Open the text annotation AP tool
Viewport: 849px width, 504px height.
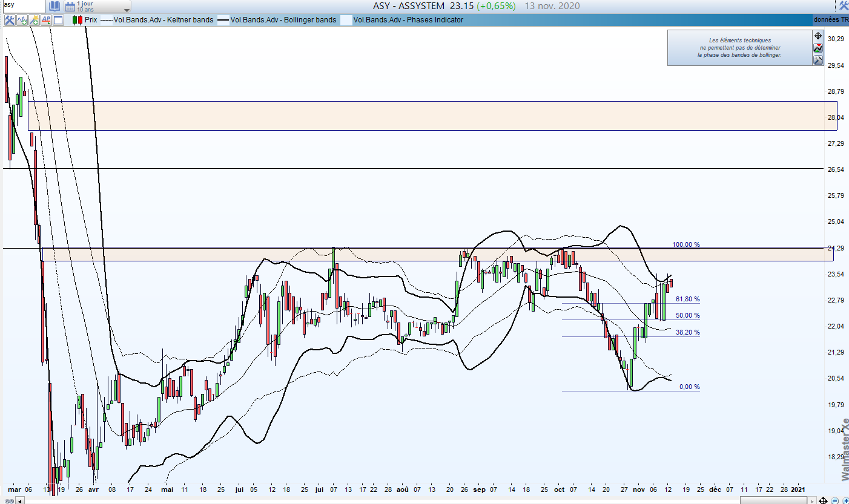pos(46,20)
